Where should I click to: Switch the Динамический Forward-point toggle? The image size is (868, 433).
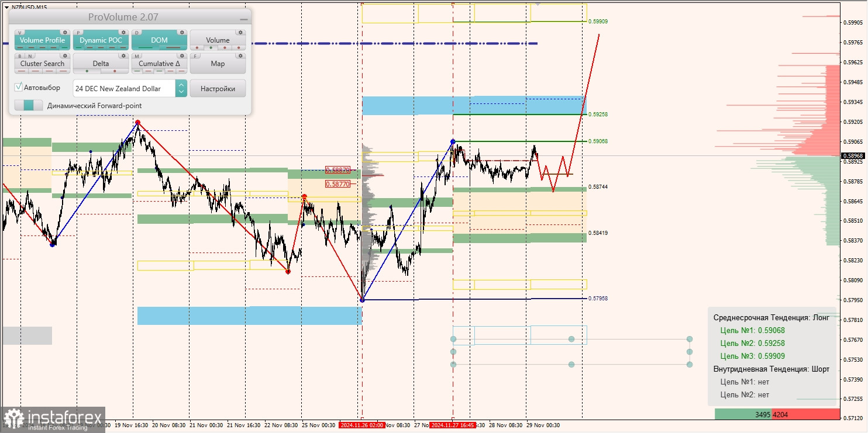(29, 105)
